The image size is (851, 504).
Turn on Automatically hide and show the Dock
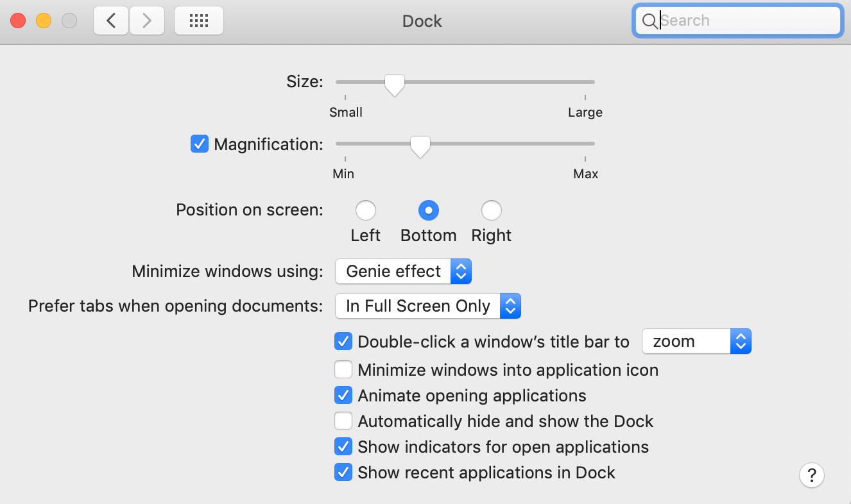[x=343, y=421]
